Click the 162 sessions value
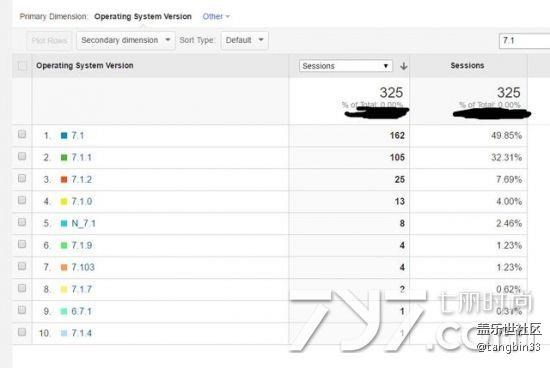 397,135
